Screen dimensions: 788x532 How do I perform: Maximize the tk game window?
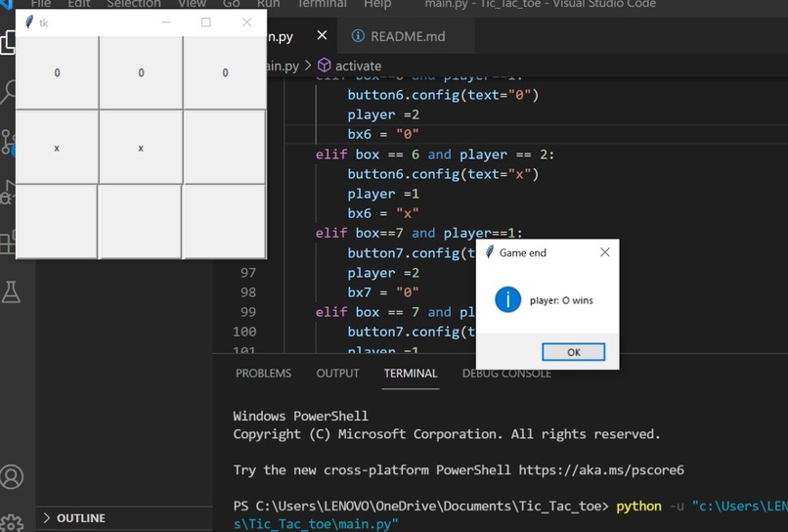coord(205,22)
